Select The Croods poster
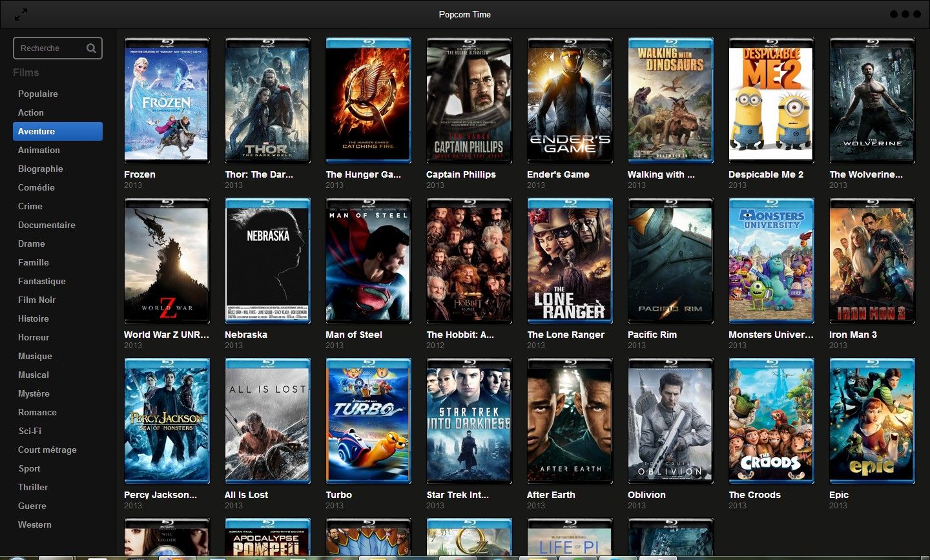This screenshot has width=930, height=560. [x=771, y=420]
